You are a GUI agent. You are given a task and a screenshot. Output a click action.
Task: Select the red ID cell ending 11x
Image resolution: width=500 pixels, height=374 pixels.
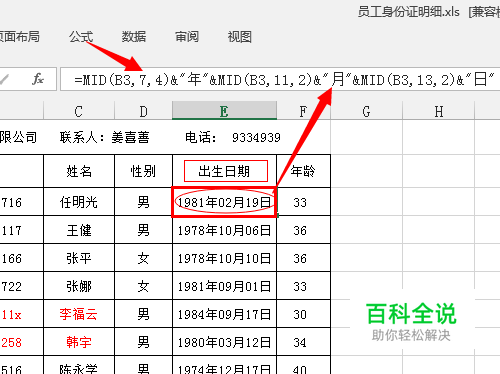pos(21,314)
